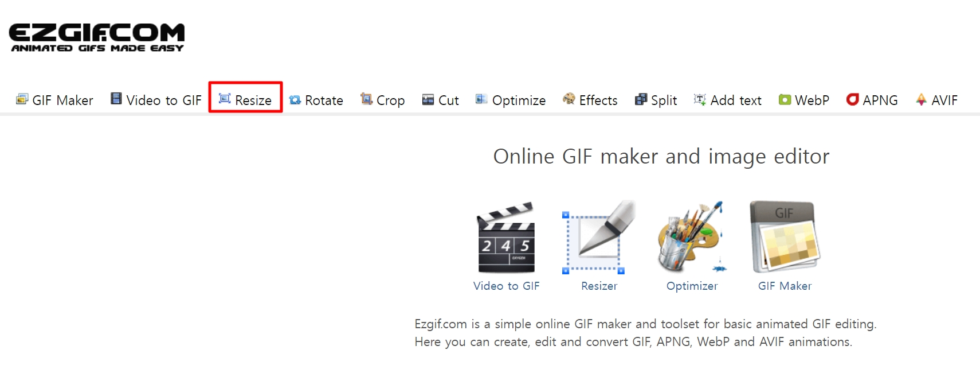
Task: Click the Online GIF maker heading
Action: [661, 157]
